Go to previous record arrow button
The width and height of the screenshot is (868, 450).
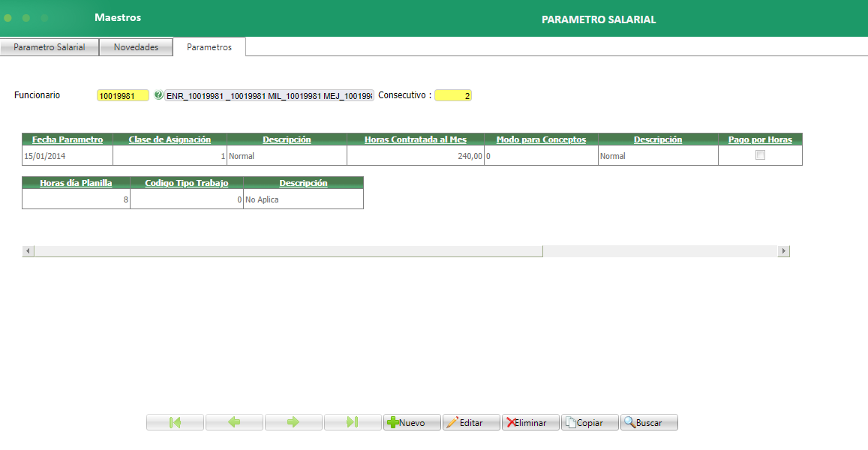click(x=234, y=422)
